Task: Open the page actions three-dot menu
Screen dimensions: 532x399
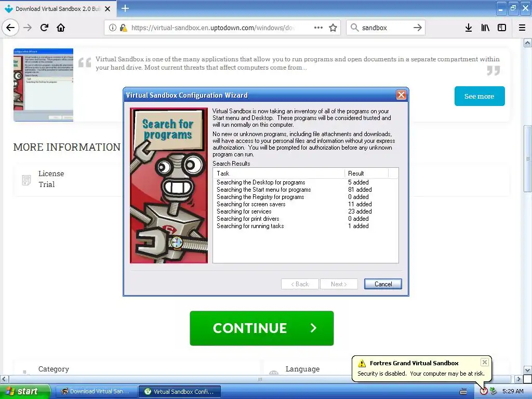Action: pyautogui.click(x=318, y=28)
